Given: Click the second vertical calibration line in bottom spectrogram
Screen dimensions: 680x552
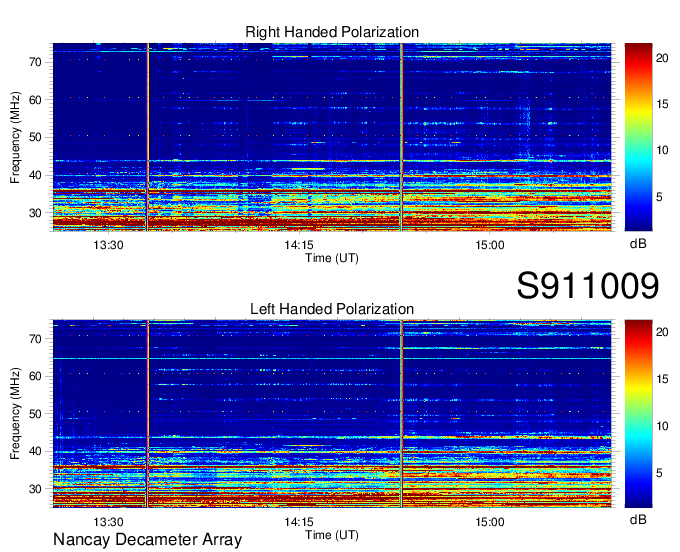Looking at the screenshot, I should click(402, 414).
